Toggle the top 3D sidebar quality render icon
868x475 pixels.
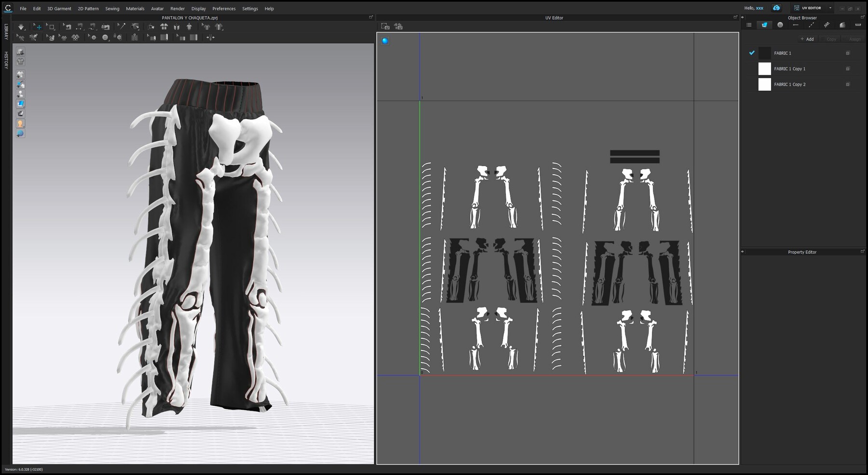click(20, 51)
